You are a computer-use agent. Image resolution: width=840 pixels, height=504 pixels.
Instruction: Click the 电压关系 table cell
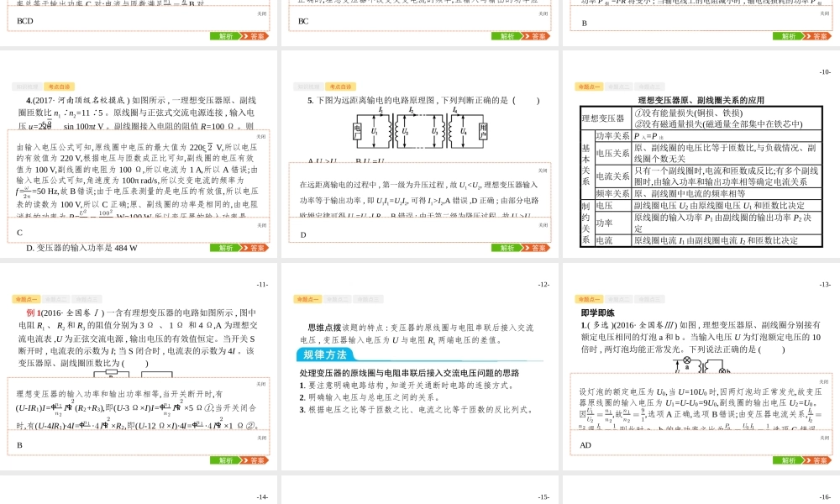pyautogui.click(x=613, y=153)
